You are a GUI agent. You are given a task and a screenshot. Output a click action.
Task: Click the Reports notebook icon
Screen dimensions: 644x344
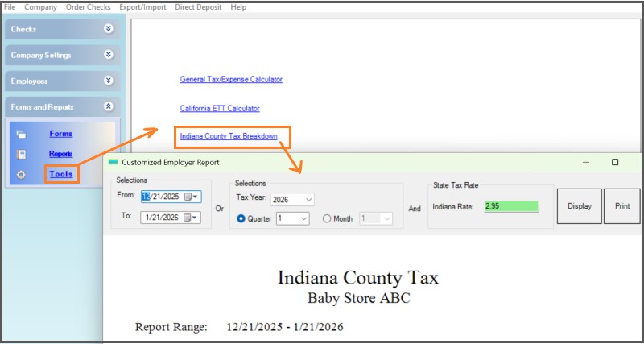click(21, 154)
